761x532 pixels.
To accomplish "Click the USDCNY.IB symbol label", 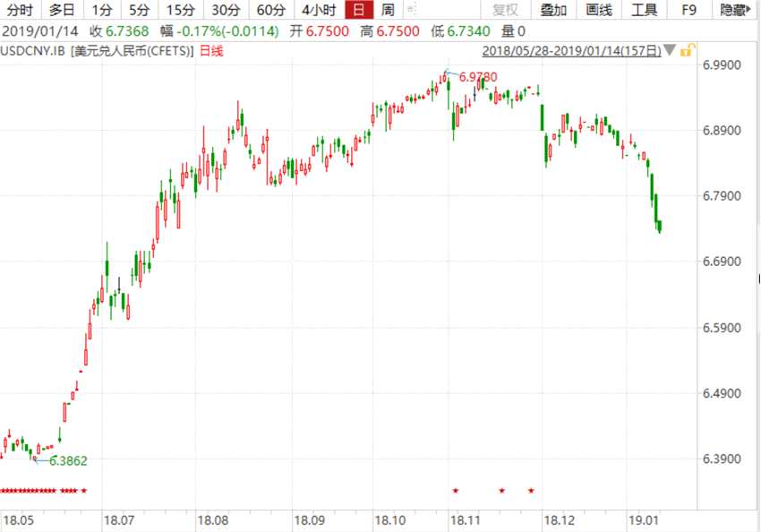I will (x=32, y=51).
